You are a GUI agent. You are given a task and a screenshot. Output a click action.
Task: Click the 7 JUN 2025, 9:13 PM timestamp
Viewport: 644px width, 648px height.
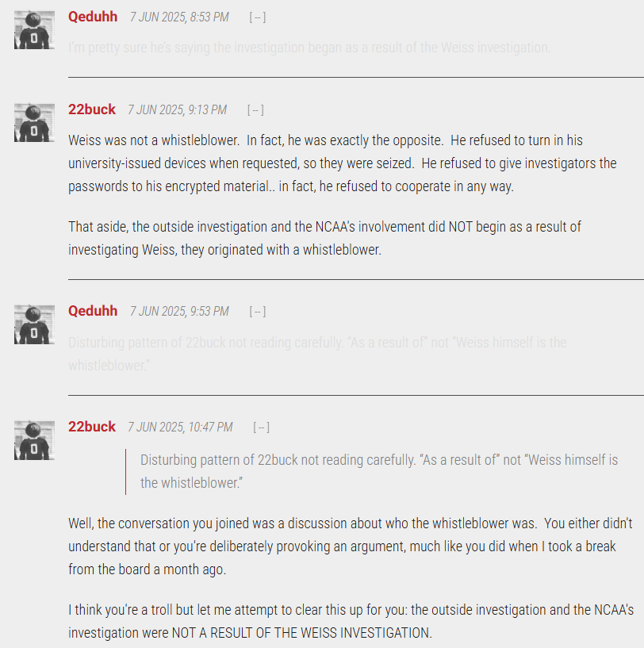[178, 110]
